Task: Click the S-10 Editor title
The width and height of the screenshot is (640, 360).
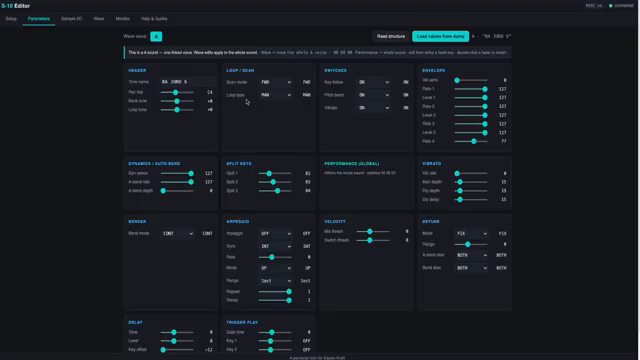Action: pos(16,6)
